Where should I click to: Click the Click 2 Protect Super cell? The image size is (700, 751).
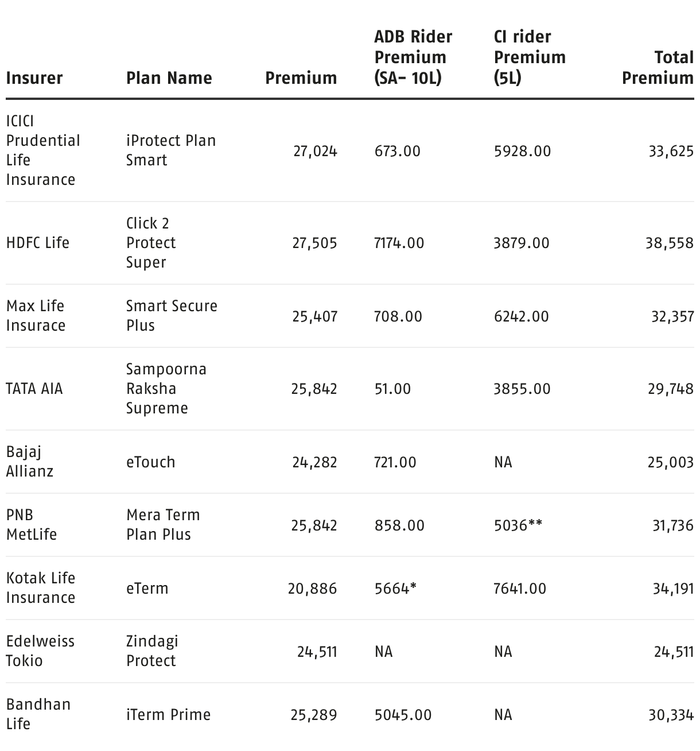pos(151,243)
